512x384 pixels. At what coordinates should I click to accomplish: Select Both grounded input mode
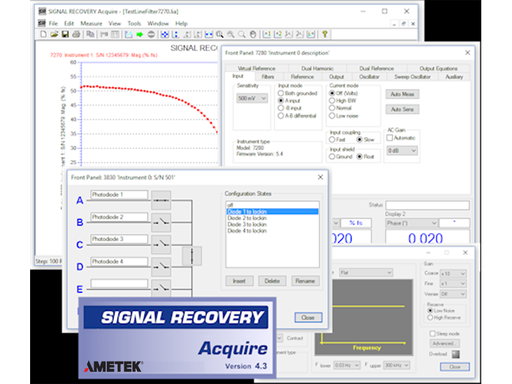(x=281, y=93)
